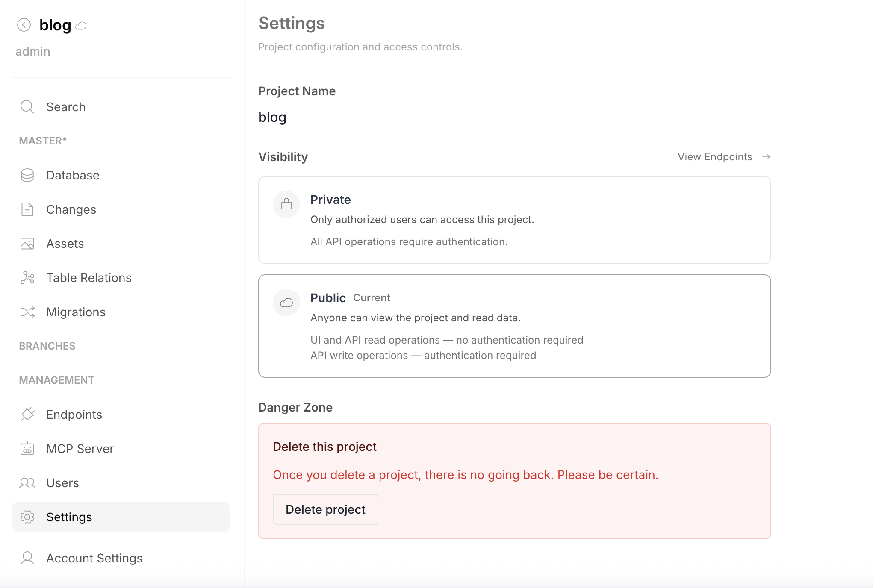The width and height of the screenshot is (873, 588).
Task: Click the blog Project Name field
Action: [272, 117]
